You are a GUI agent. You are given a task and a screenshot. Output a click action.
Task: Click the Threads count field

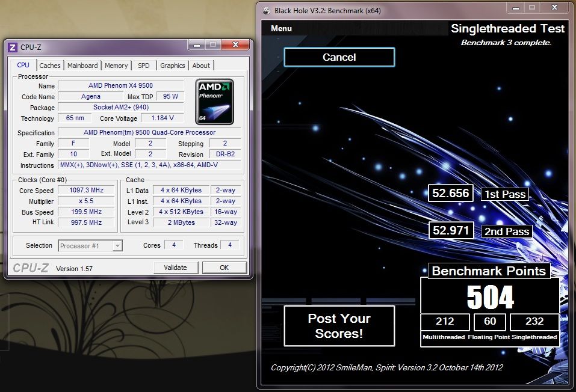click(x=230, y=245)
